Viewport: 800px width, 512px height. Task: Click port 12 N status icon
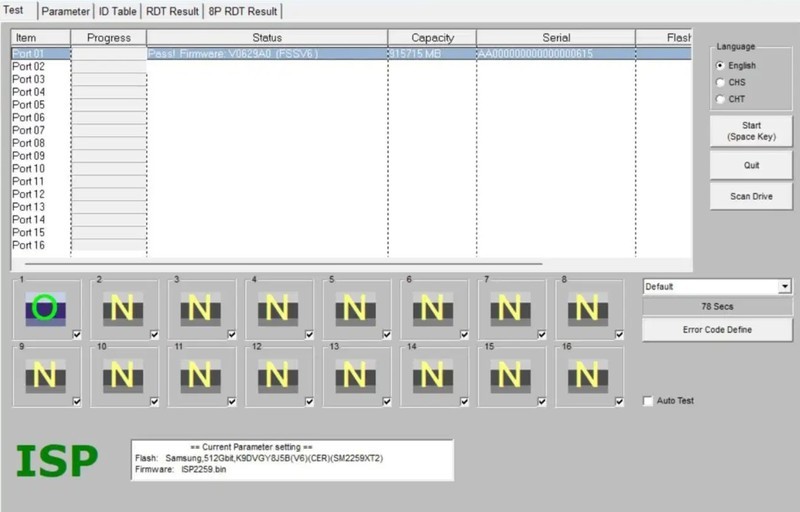pyautogui.click(x=278, y=376)
